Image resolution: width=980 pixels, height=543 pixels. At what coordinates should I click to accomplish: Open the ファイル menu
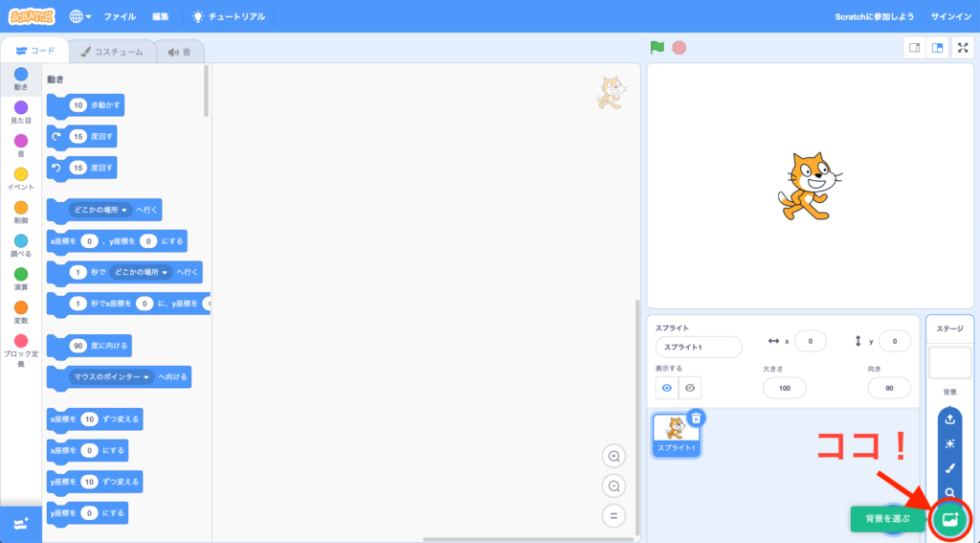(x=120, y=16)
